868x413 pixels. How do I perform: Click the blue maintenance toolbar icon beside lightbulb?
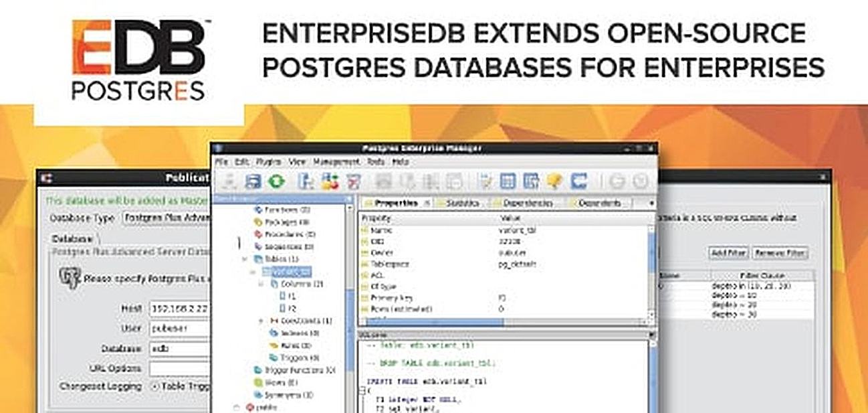(x=578, y=181)
